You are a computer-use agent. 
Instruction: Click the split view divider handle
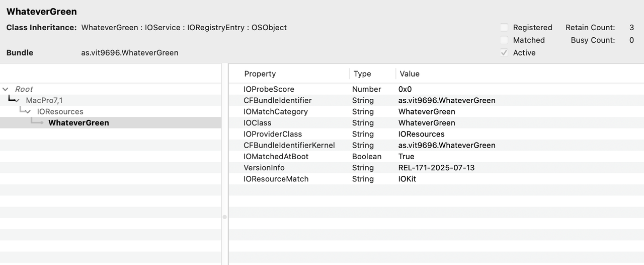click(x=225, y=217)
